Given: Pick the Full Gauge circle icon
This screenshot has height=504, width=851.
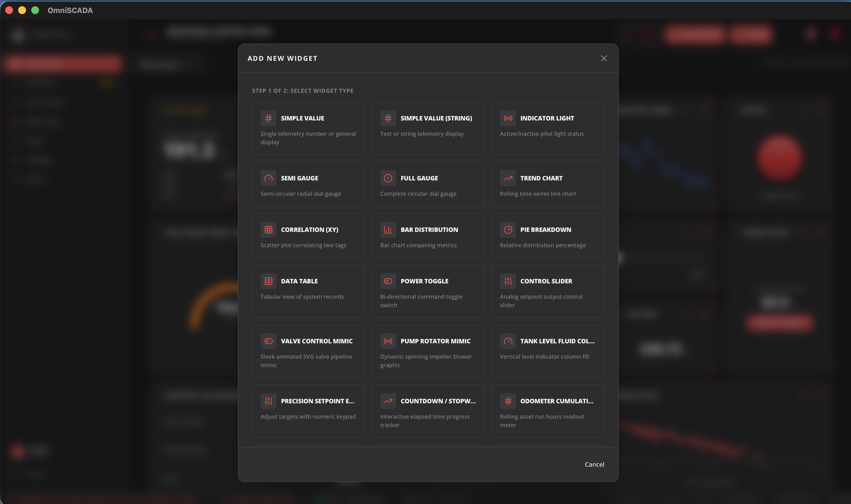Looking at the screenshot, I should (x=388, y=178).
